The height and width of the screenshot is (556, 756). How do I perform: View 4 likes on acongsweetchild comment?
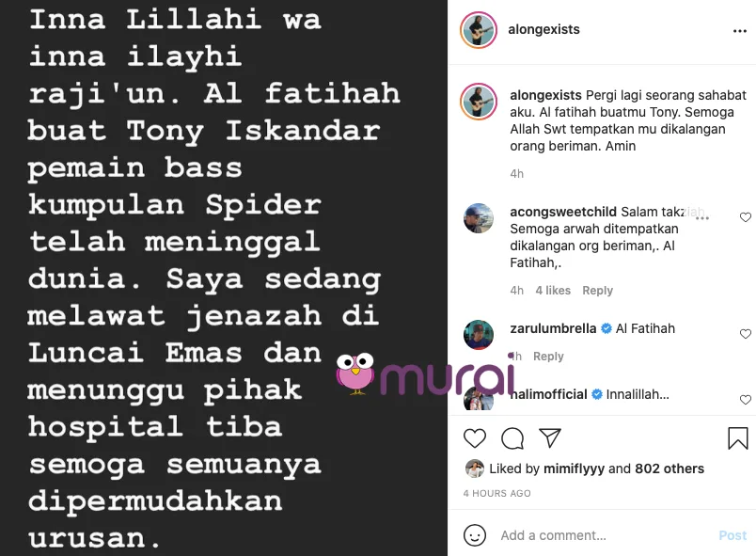pyautogui.click(x=553, y=291)
